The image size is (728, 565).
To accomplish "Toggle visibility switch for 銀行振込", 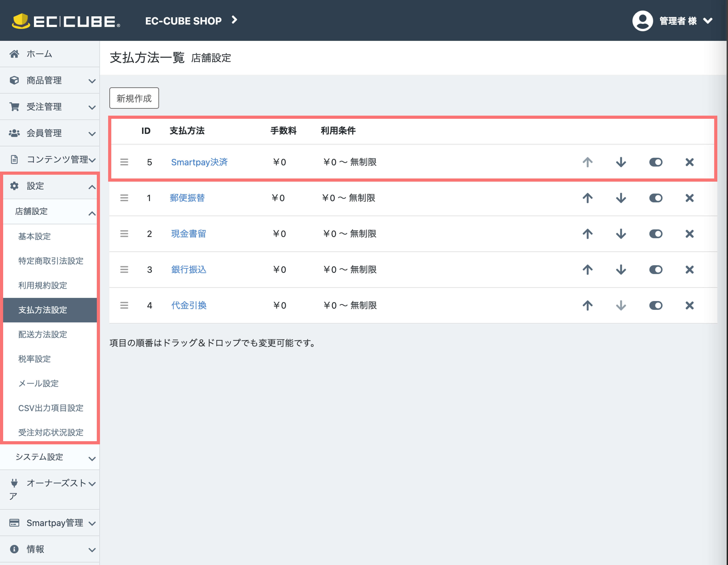I will click(655, 269).
